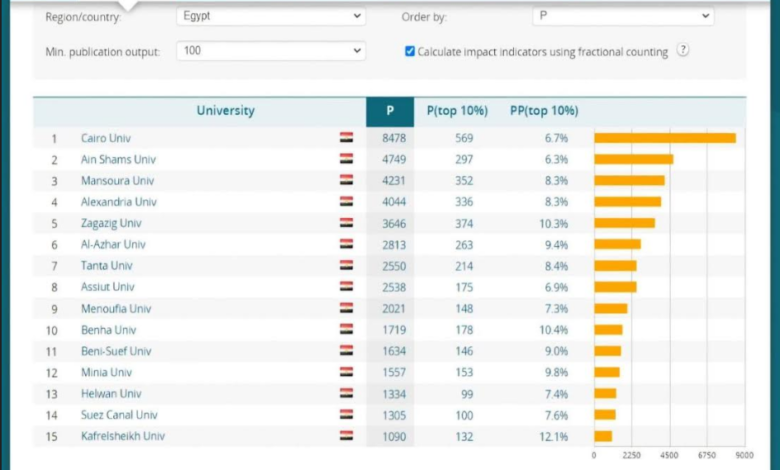
Task: Select the PP(top 10%) column header
Action: pyautogui.click(x=544, y=111)
